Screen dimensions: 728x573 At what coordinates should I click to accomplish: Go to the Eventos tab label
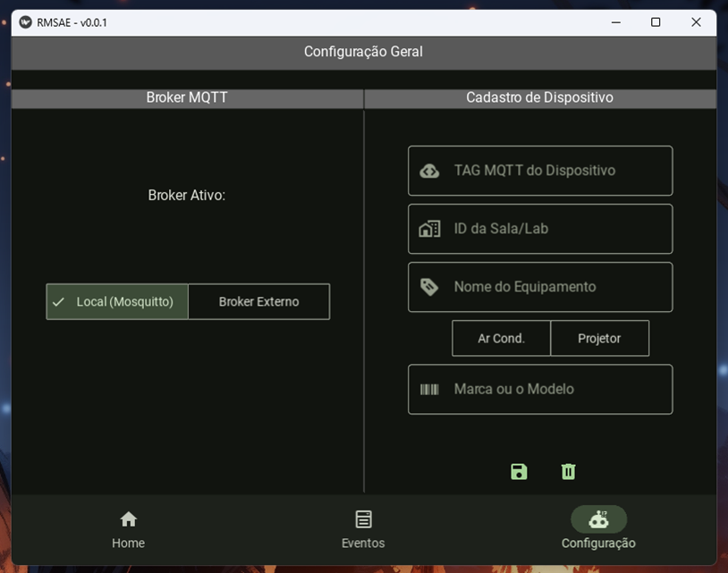[363, 544]
